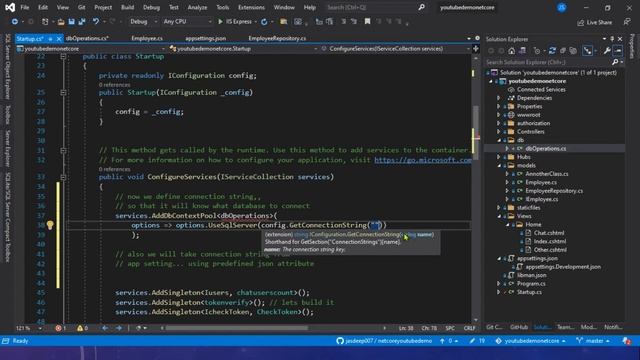The width and height of the screenshot is (640, 360).
Task: Click the lightbulb quick actions icon
Action: click(50, 225)
